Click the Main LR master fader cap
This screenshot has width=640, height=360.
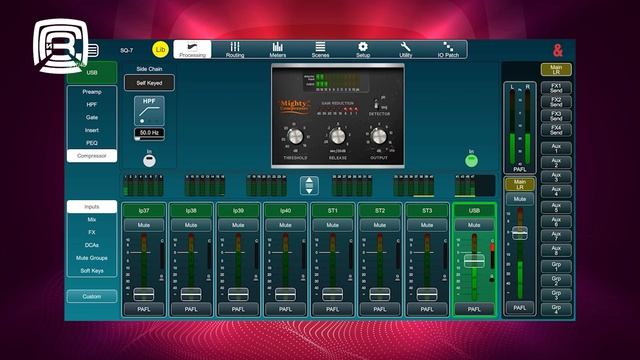point(520,233)
